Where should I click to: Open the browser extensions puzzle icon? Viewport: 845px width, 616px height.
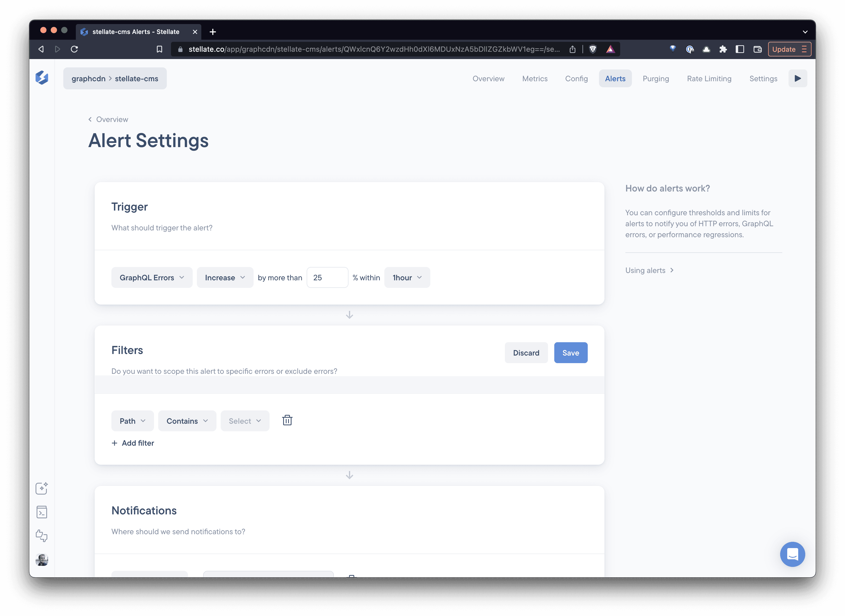[723, 49]
